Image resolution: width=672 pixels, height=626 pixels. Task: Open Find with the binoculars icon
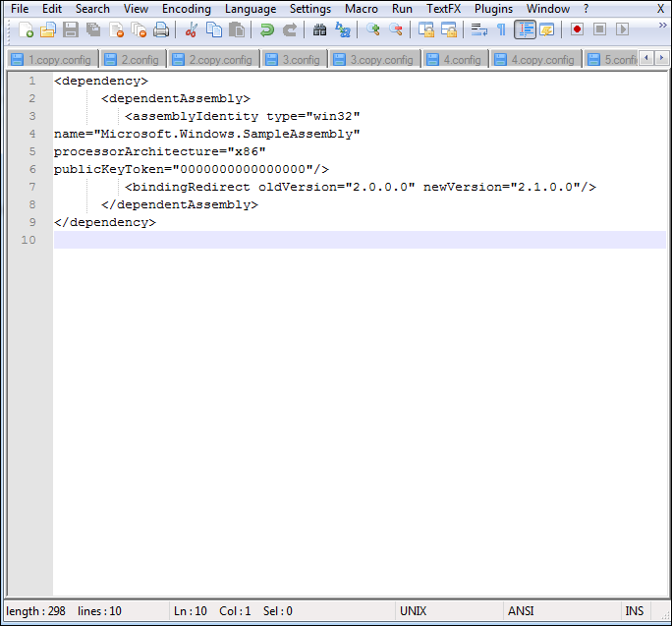[x=319, y=29]
